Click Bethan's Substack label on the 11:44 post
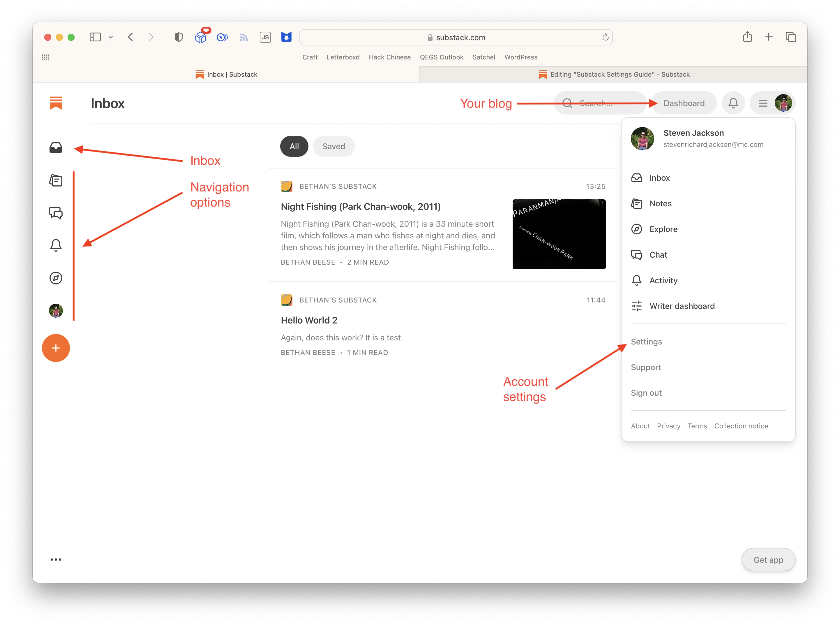This screenshot has width=840, height=626. [338, 300]
